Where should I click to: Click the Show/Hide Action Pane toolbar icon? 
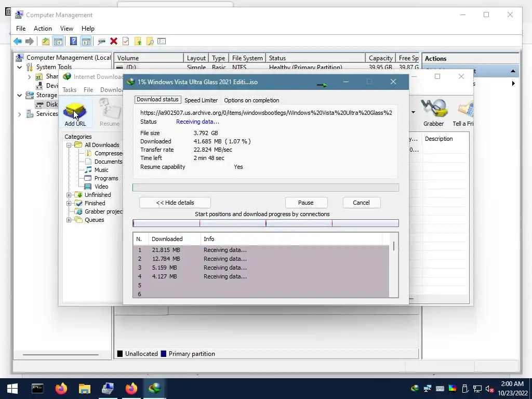(86, 42)
